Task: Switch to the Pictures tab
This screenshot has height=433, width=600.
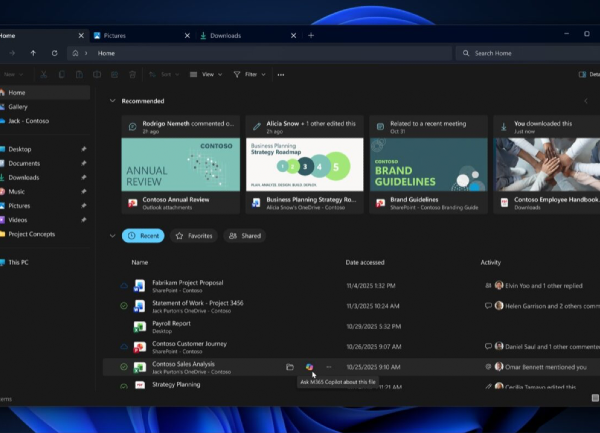Action: 142,36
